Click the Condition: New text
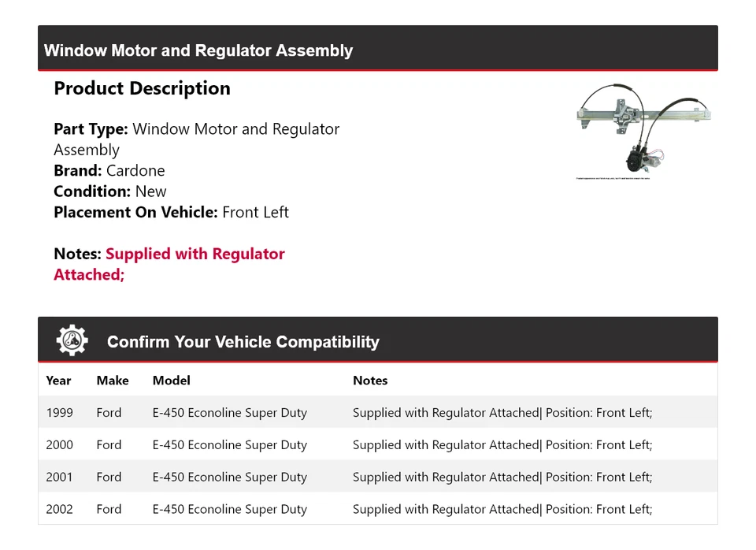The width and height of the screenshot is (756, 550). 110,191
